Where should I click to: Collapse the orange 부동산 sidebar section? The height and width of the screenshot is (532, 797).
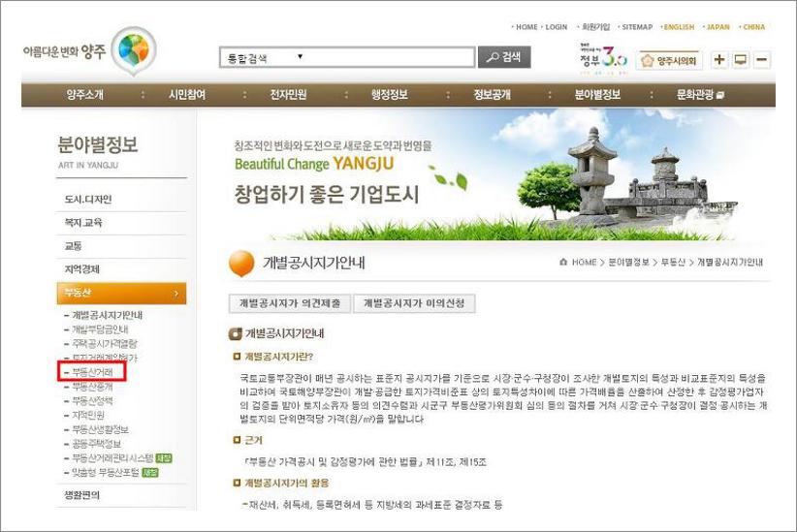point(121,294)
